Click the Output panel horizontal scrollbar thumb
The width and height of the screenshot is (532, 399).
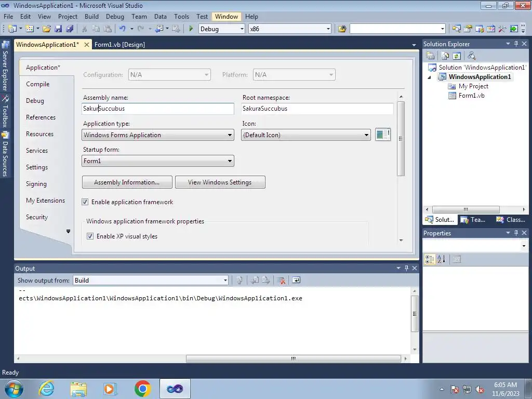(294, 358)
